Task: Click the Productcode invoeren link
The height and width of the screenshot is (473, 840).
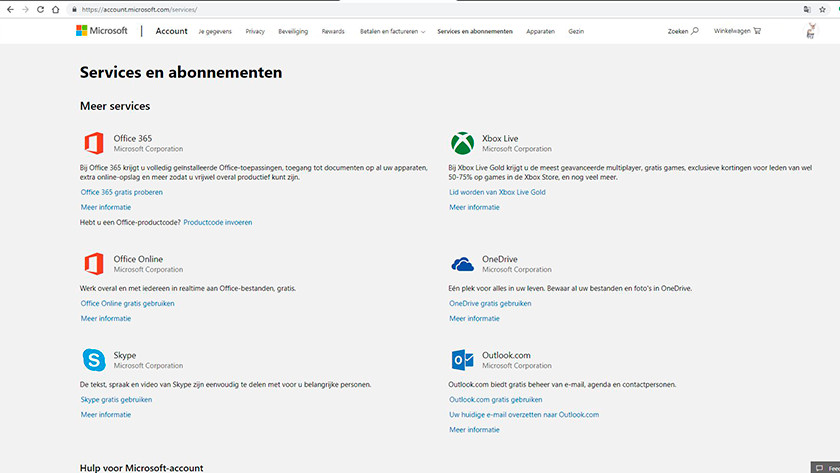Action: [x=217, y=222]
